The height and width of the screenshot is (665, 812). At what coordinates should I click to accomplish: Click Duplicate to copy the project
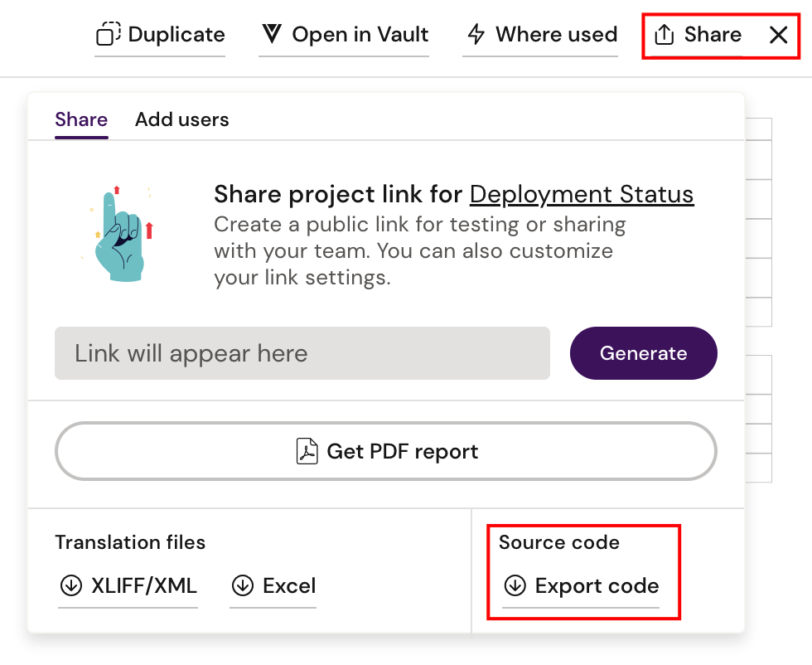[160, 34]
